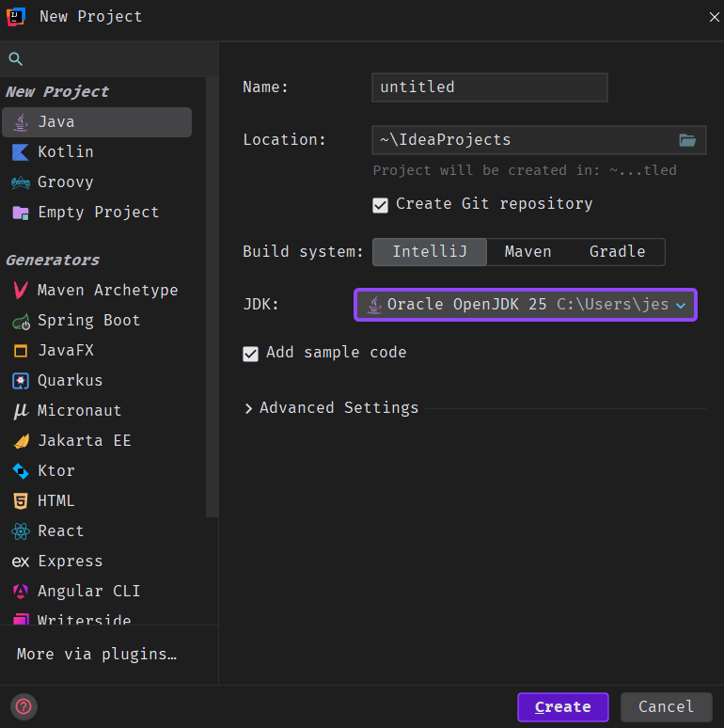The height and width of the screenshot is (728, 724).
Task: Click the IntelliJ IDEA logo in title bar
Action: (15, 17)
